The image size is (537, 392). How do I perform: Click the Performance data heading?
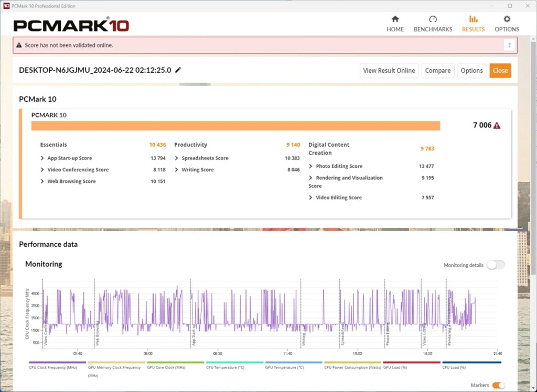pos(48,244)
